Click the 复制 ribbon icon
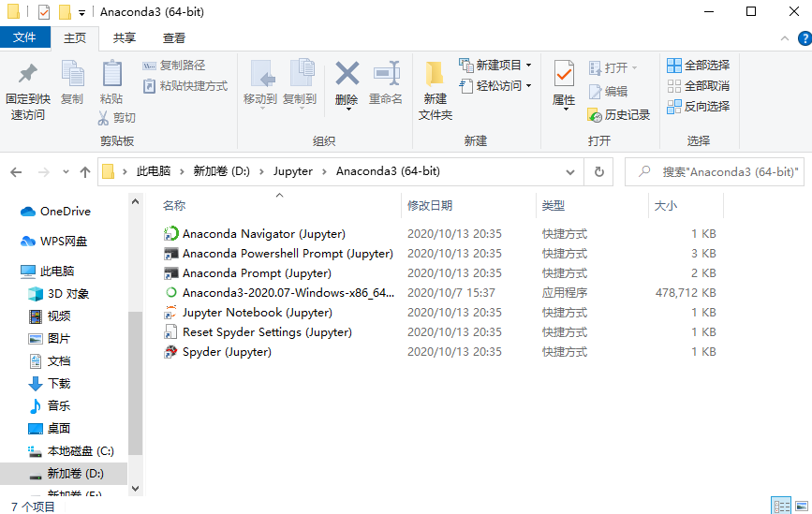The width and height of the screenshot is (812, 514). coord(72,74)
